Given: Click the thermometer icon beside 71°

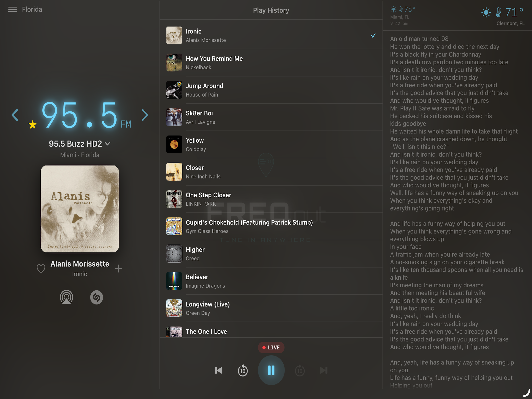Looking at the screenshot, I should click(x=499, y=13).
